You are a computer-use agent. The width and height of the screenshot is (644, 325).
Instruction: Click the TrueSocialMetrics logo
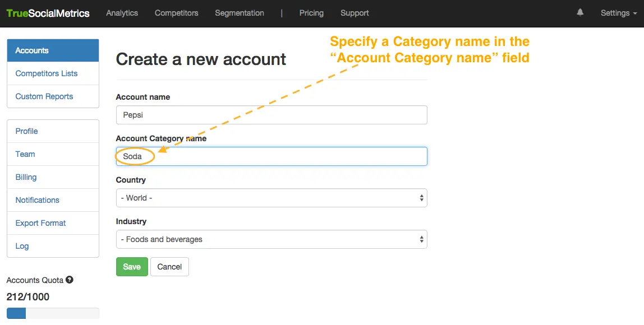click(x=48, y=13)
